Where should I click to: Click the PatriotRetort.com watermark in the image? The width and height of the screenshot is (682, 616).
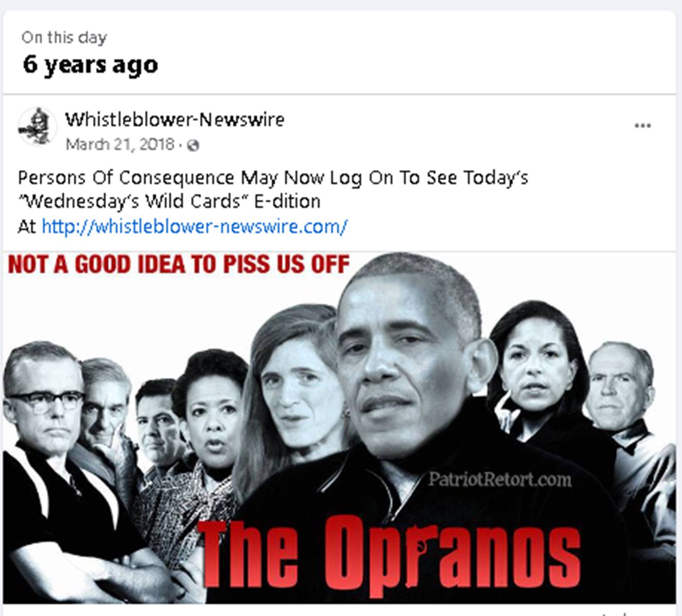tap(500, 479)
